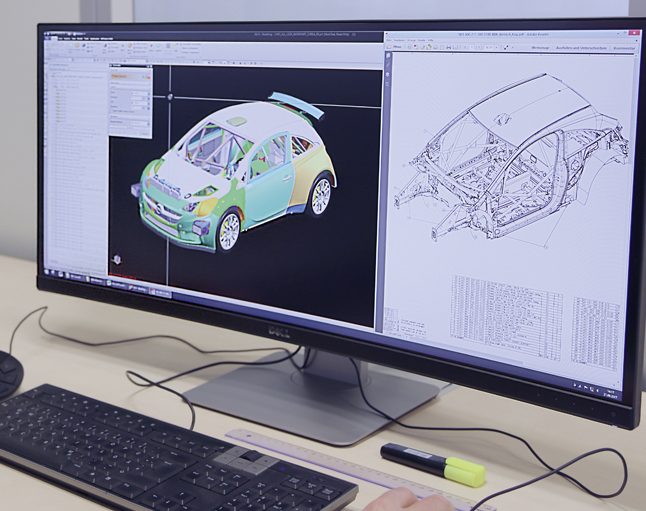This screenshot has width=646, height=511.
Task: Open the Kommentar pane in Adobe Reader
Action: click(625, 48)
